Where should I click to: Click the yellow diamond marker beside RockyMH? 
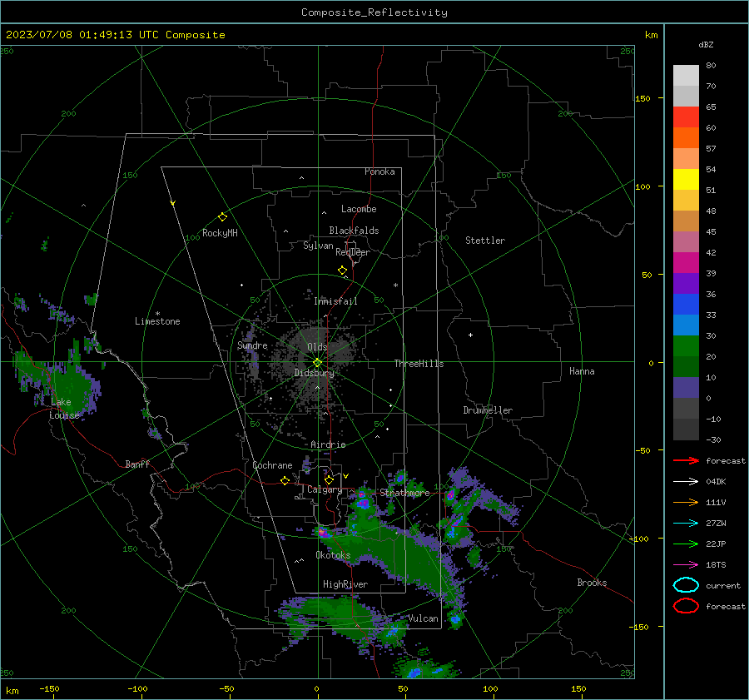coord(222,217)
